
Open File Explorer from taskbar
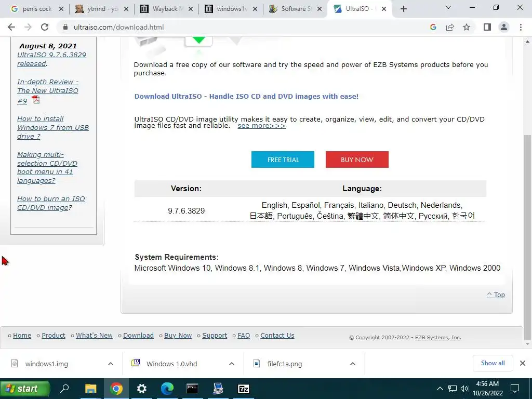[x=90, y=389]
